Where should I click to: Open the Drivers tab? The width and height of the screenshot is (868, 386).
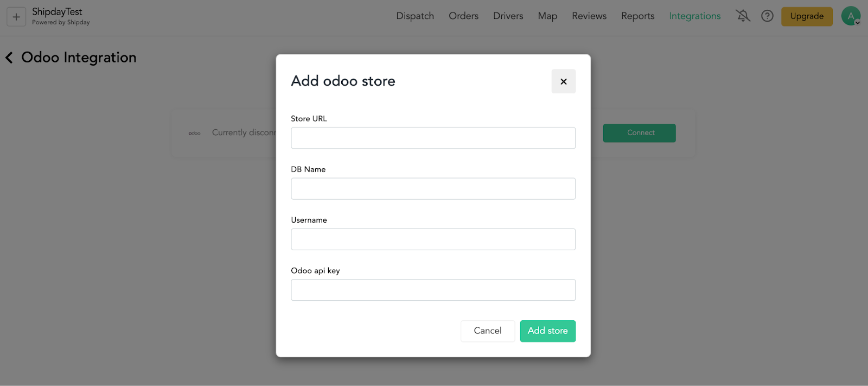pyautogui.click(x=508, y=16)
